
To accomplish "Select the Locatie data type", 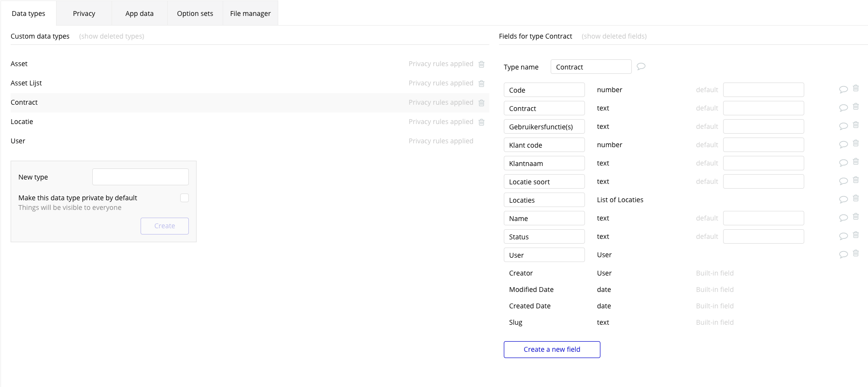I will pos(22,122).
